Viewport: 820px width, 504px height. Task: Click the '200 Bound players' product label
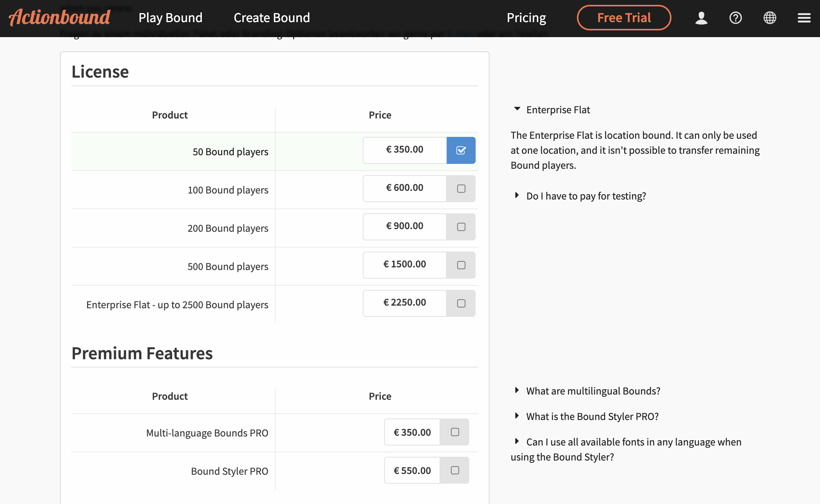[228, 228]
